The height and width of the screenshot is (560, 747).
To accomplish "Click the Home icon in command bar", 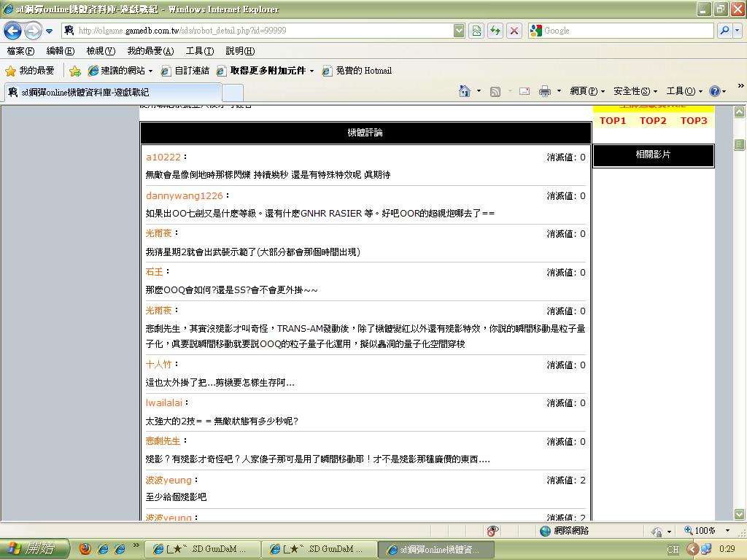I will [465, 91].
